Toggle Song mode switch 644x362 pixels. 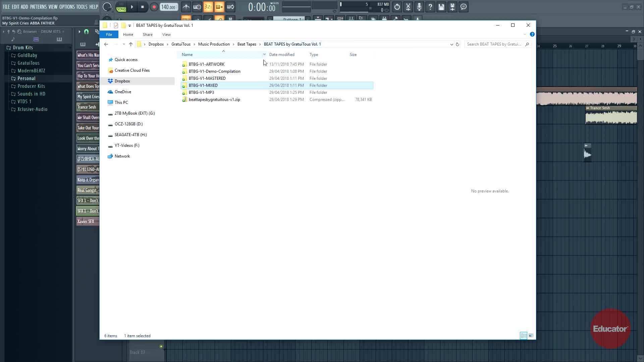pyautogui.click(x=121, y=9)
